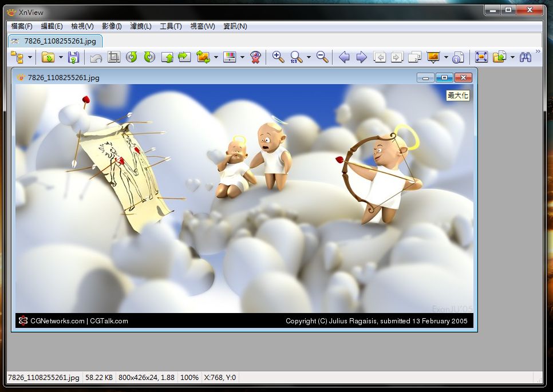Rotate image counter-clockwise with green arrow icon

132,57
